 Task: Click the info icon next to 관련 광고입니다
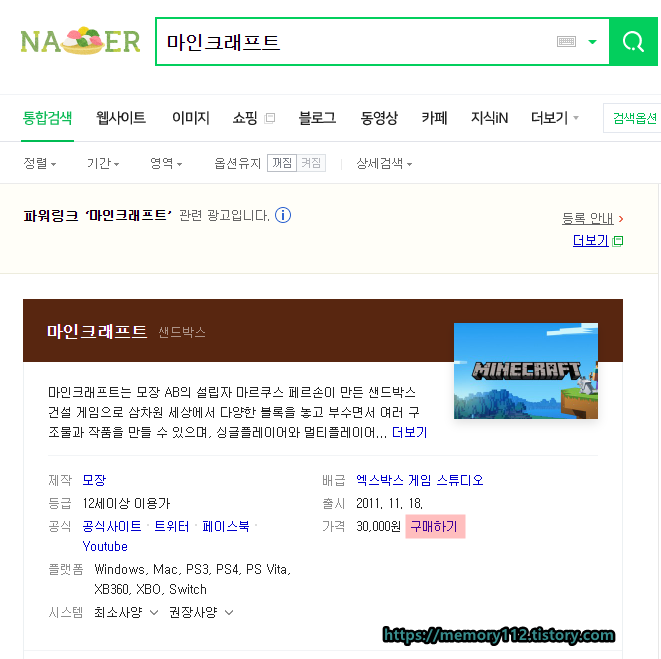coord(283,215)
